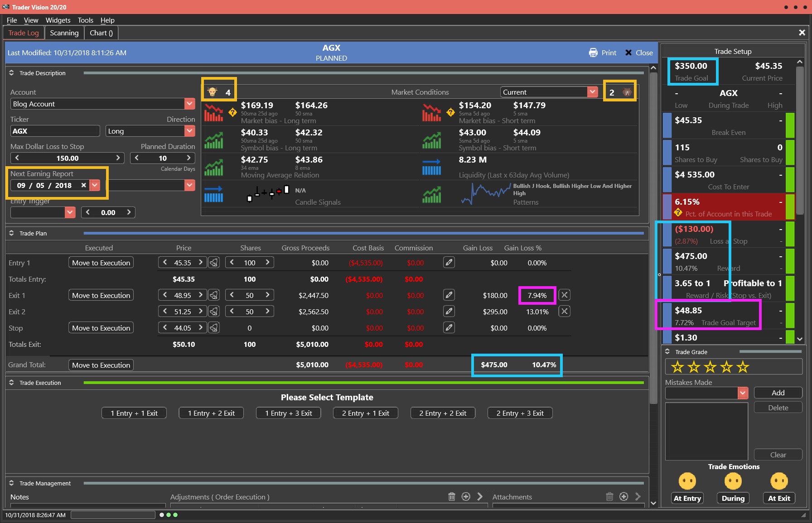Collapse the Trade Management section
This screenshot has height=523, width=812.
(11, 483)
